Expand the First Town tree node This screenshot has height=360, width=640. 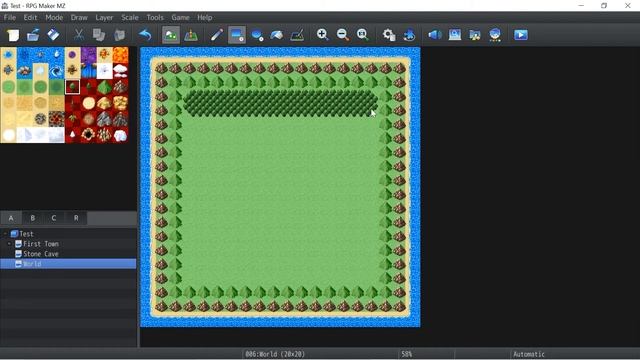click(9, 244)
